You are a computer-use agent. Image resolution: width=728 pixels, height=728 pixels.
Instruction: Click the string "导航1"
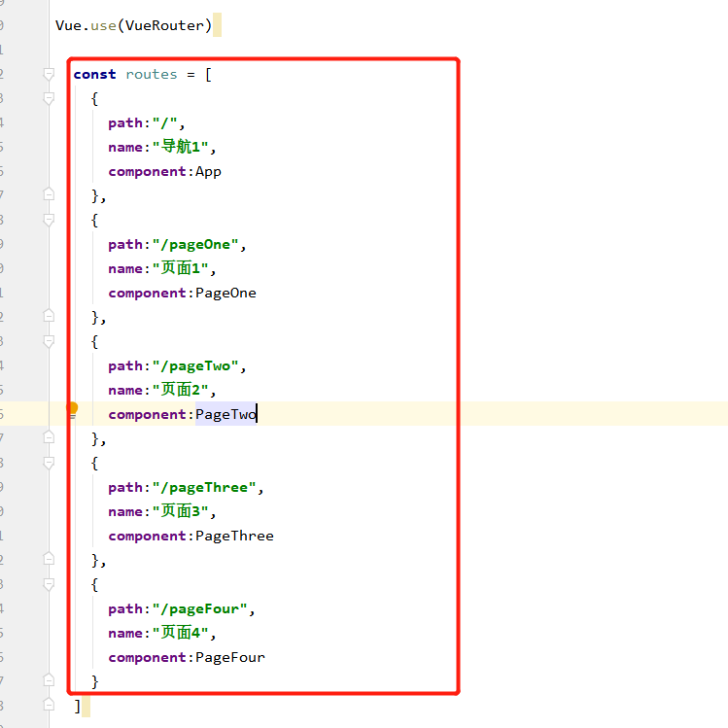[x=180, y=147]
